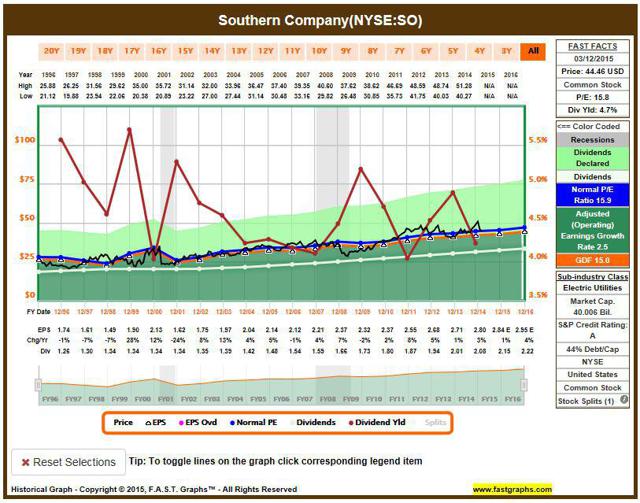Select the 16Y time range tab

coord(158,51)
